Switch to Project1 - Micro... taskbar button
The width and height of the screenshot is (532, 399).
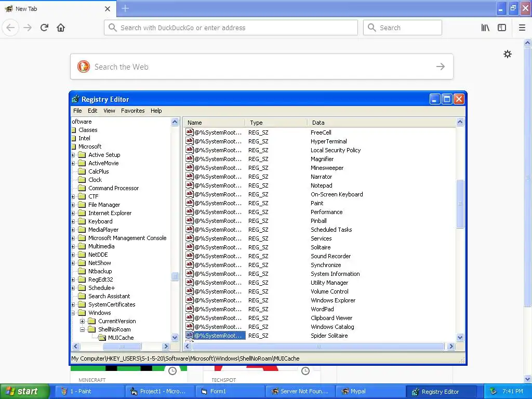tap(159, 391)
